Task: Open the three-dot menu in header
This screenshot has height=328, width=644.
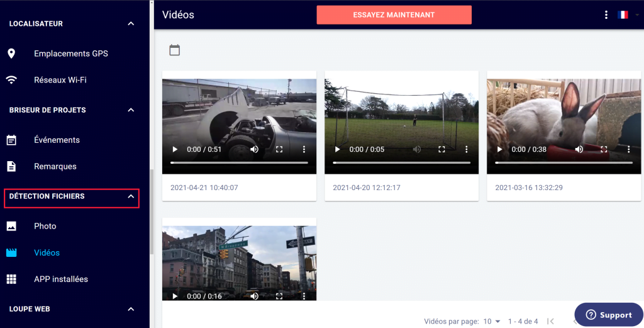Action: pyautogui.click(x=606, y=15)
